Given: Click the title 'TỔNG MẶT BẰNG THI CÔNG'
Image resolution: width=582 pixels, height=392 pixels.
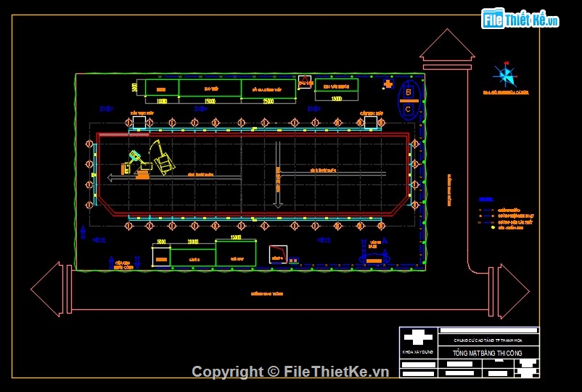Looking at the screenshot, I should pos(488,354).
